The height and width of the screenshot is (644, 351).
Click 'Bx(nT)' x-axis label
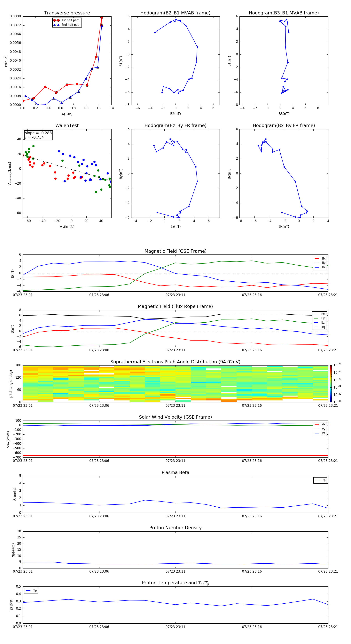tap(284, 227)
